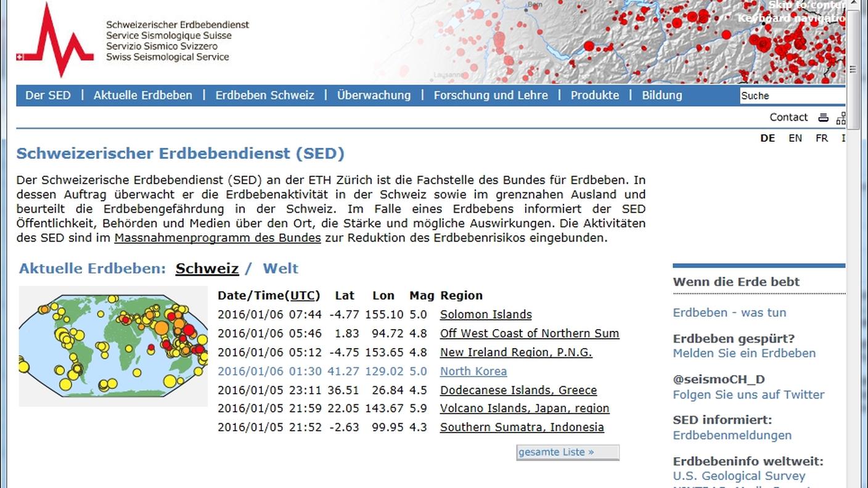
Task: Click the Erdbeben gespürt? label
Action: [734, 338]
